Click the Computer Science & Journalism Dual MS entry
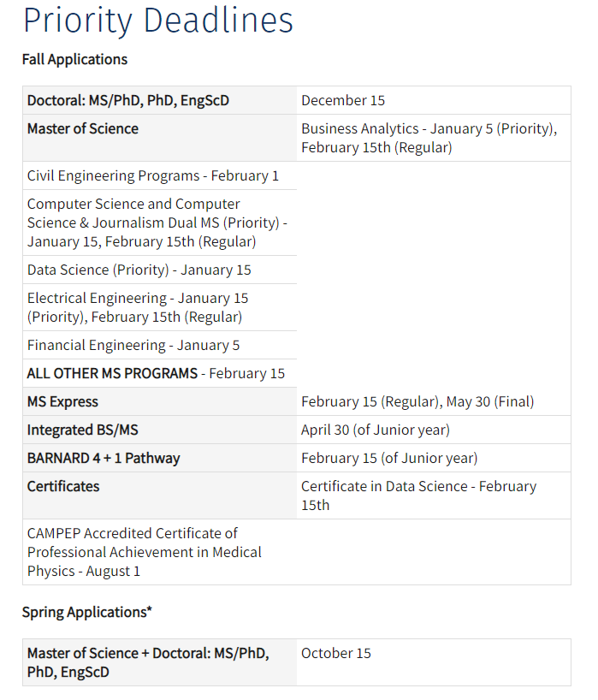 coord(157,222)
